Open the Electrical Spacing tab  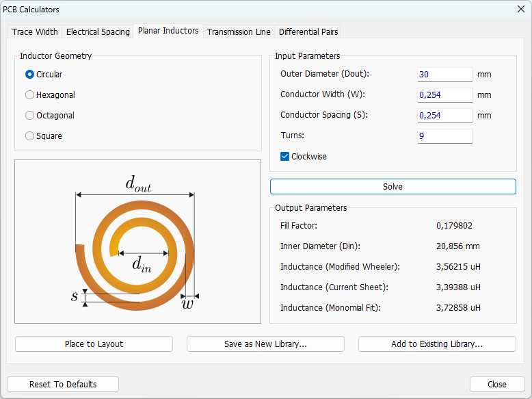tap(98, 32)
